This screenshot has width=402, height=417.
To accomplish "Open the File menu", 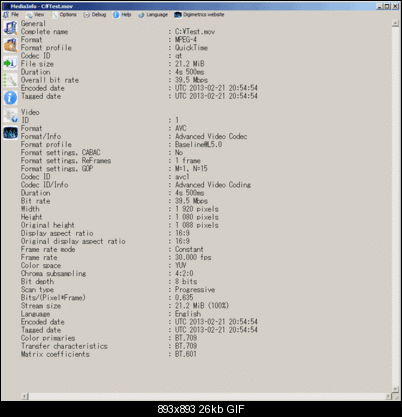I will pyautogui.click(x=11, y=15).
